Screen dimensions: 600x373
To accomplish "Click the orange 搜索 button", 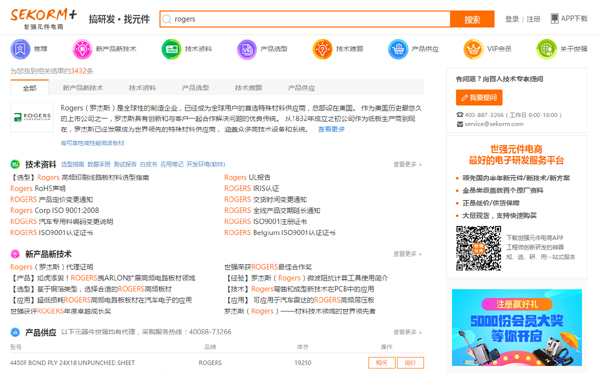I will (472, 20).
